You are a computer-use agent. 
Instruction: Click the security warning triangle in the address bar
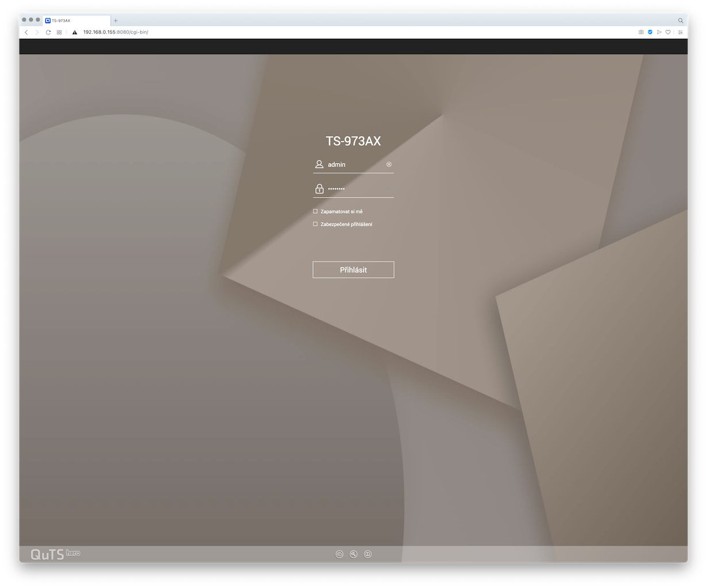tap(75, 32)
